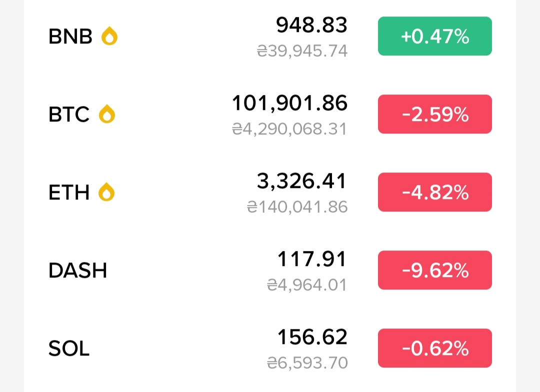
Task: Click the BTC price 101,901.86
Action: (289, 103)
